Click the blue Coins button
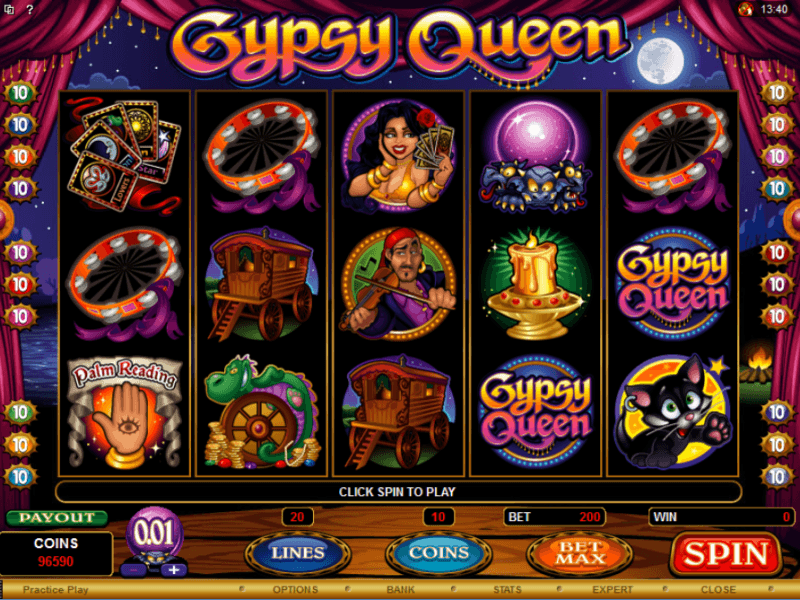Image resolution: width=800 pixels, height=600 pixels. click(x=439, y=554)
